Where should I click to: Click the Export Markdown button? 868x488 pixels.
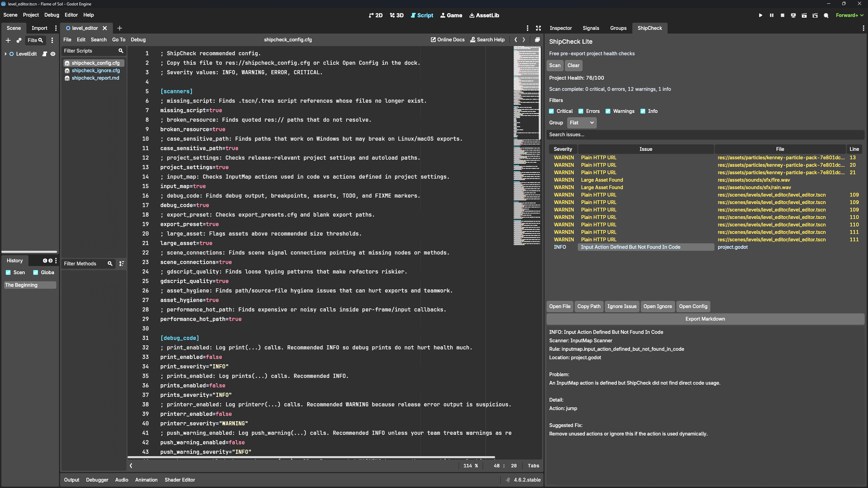pyautogui.click(x=705, y=319)
